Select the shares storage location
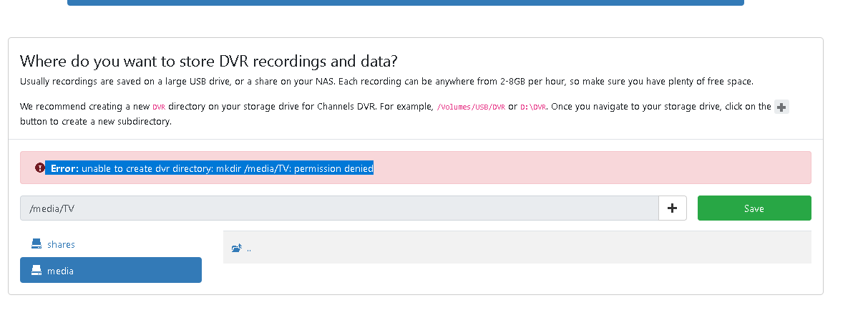 [61, 244]
